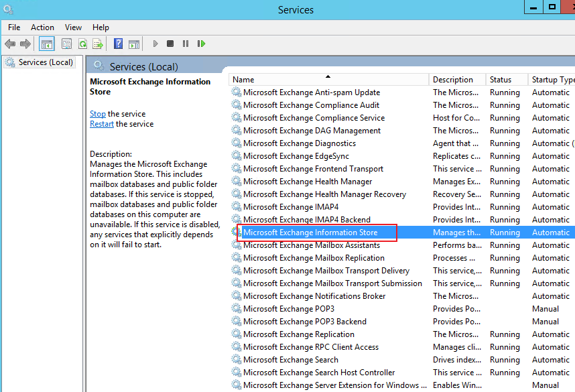The image size is (575, 392).
Task: Click the Restart Service toolbar button
Action: 201,44
